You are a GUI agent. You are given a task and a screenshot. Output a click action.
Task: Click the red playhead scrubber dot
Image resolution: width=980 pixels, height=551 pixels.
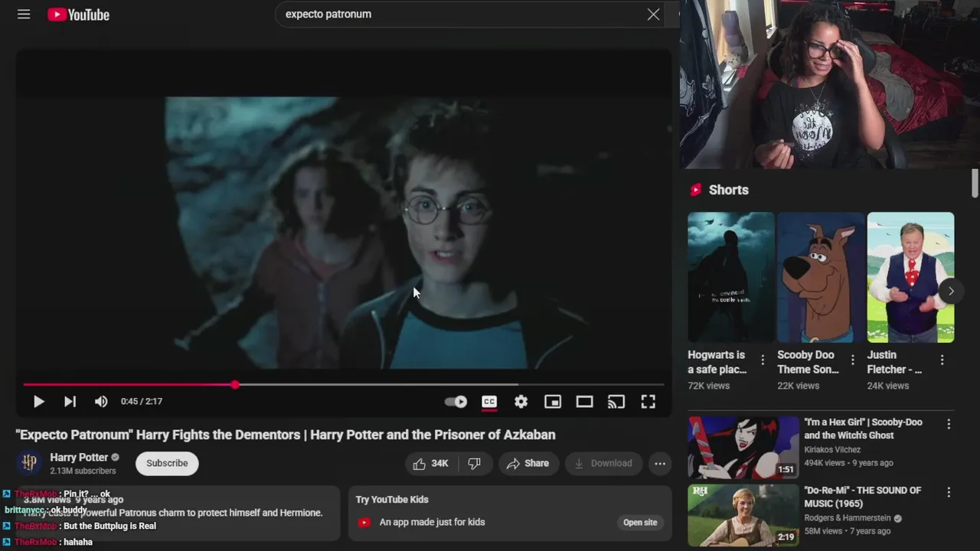point(235,385)
